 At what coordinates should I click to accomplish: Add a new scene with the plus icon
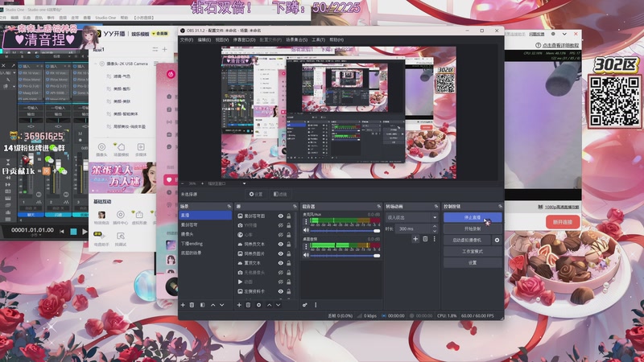(x=184, y=305)
